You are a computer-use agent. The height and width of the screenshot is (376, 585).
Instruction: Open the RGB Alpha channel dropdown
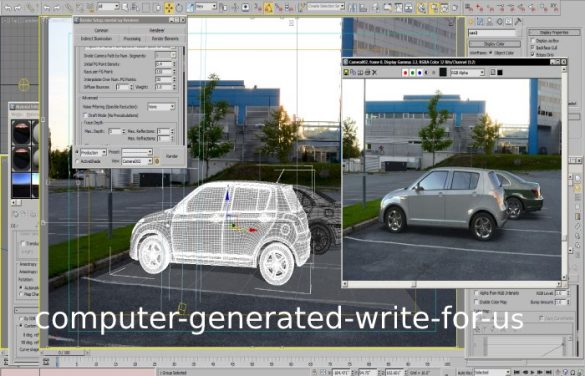[x=467, y=72]
